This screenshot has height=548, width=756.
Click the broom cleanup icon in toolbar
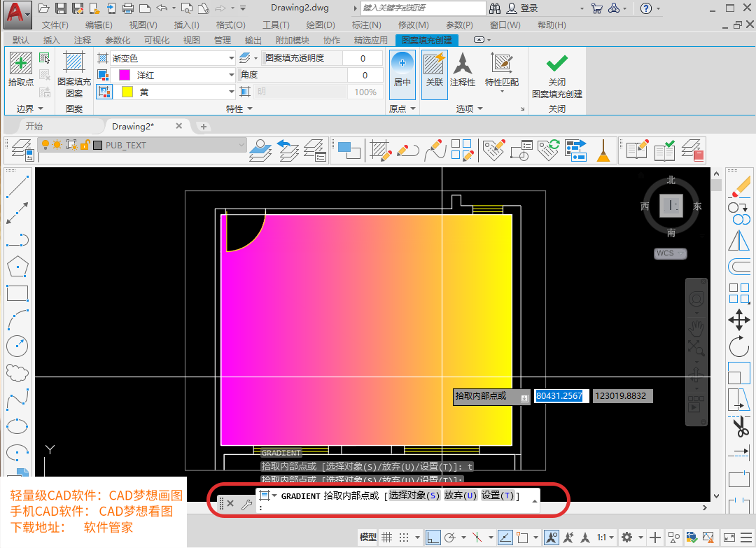point(603,150)
